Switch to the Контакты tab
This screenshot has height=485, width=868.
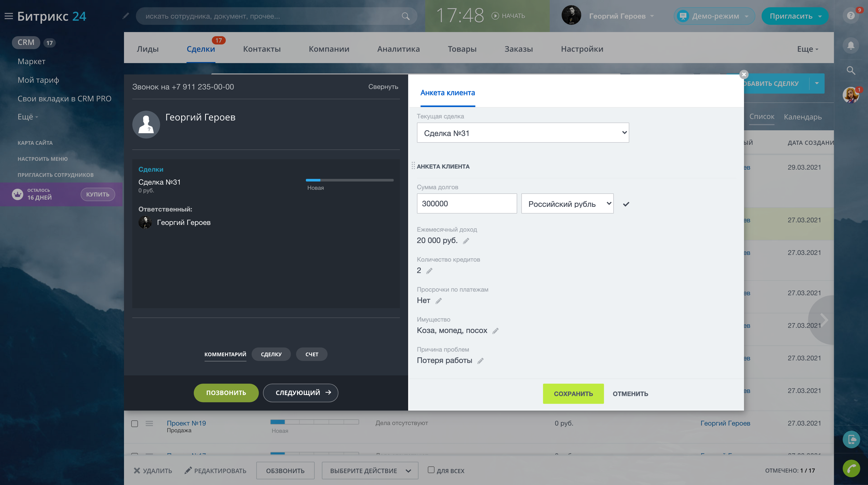click(262, 49)
